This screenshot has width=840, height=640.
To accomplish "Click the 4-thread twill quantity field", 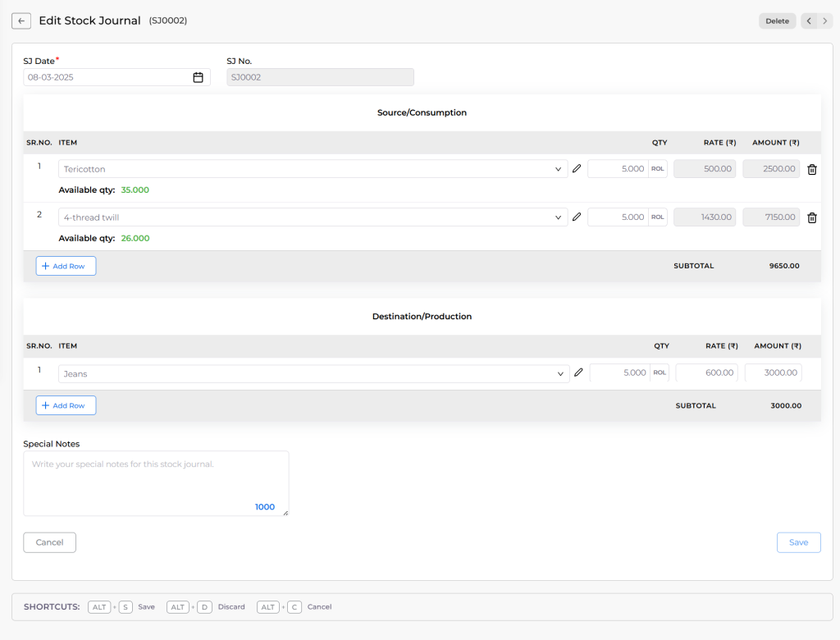I will pos(619,217).
